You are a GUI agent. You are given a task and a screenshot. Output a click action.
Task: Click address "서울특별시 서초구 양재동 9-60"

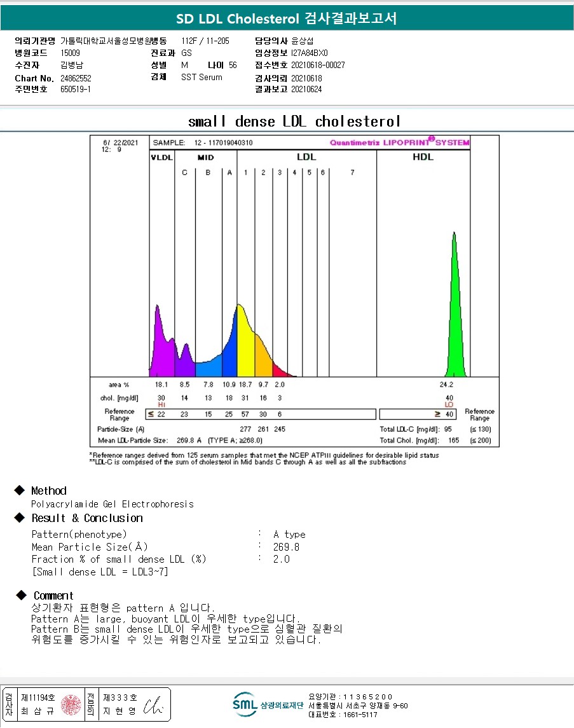point(359,706)
